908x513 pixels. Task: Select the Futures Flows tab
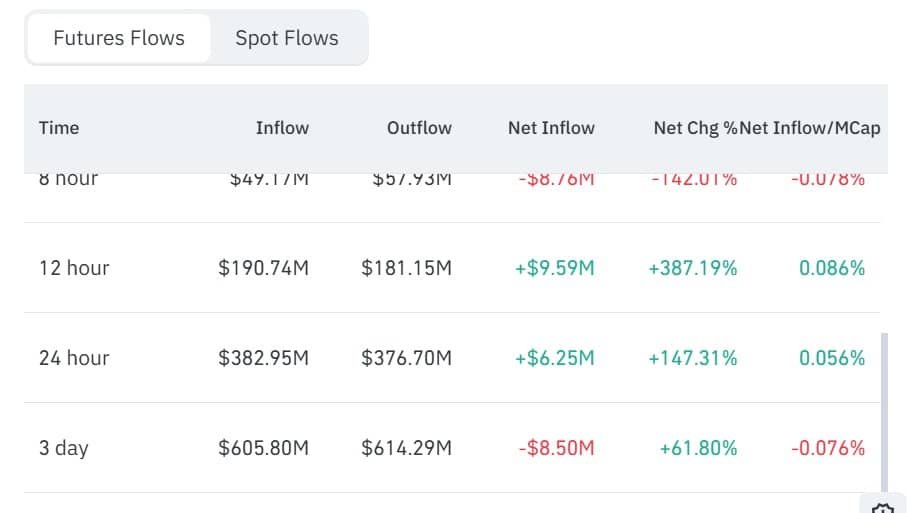[x=119, y=38]
